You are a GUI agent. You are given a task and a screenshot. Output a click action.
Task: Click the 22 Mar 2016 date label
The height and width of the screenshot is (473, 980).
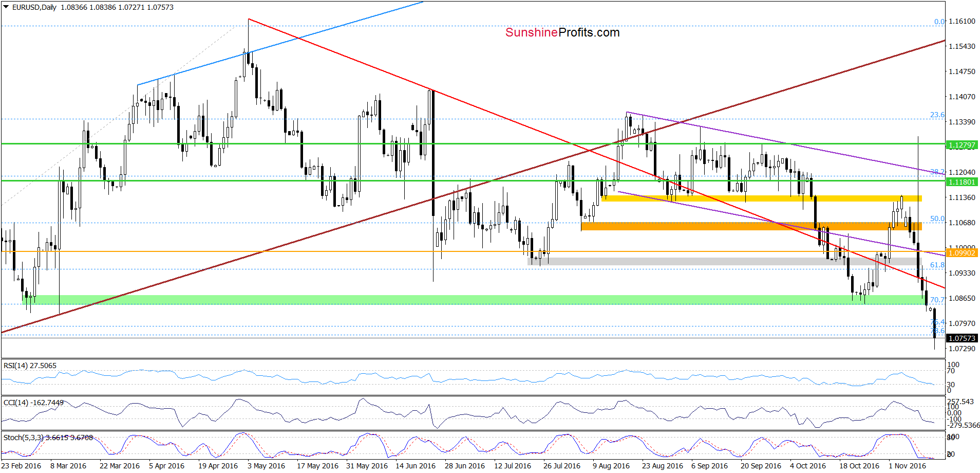coord(120,466)
